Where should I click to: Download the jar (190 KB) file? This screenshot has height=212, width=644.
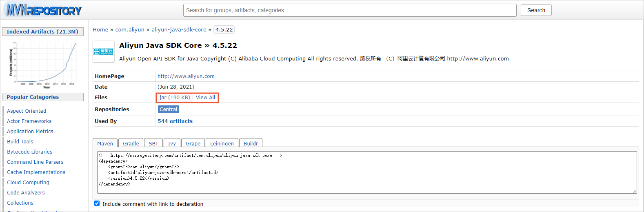tap(175, 98)
